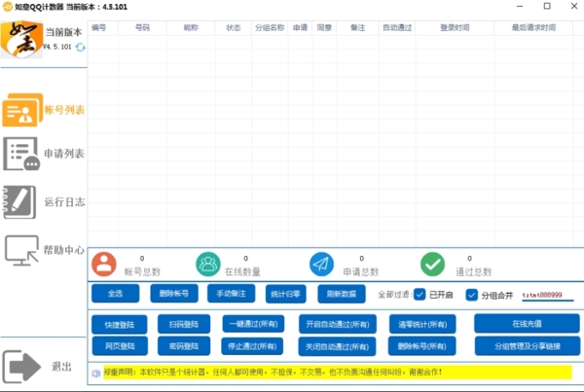Open the 运行日志 run log icon

coord(19,202)
